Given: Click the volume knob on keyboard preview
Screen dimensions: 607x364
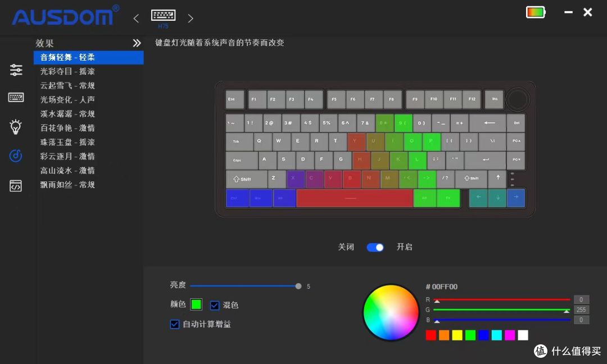Looking at the screenshot, I should [517, 99].
